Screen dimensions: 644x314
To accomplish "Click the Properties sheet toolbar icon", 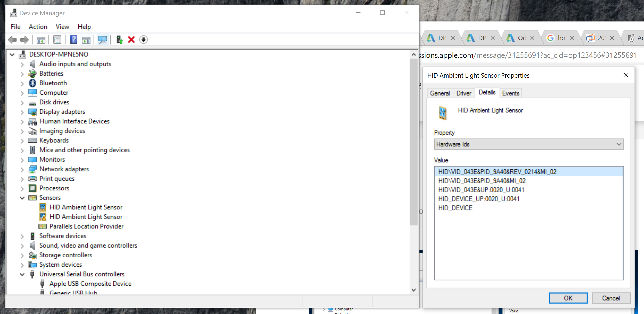I will click(x=57, y=40).
